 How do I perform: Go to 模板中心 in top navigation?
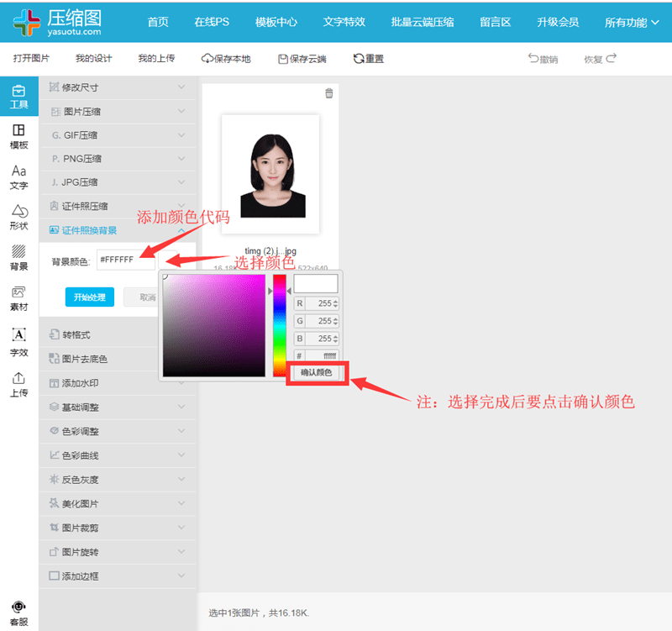(276, 22)
